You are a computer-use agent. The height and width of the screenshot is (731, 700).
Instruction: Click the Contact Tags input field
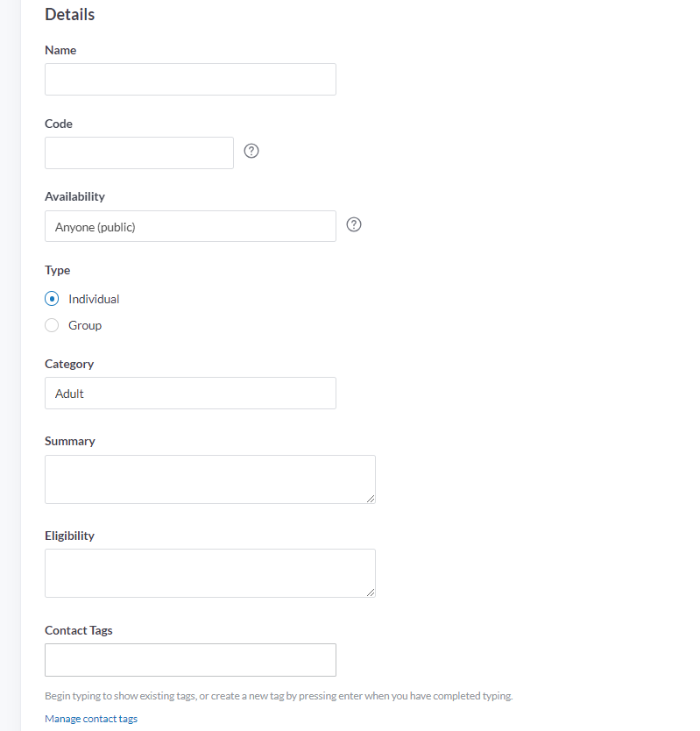(x=190, y=659)
